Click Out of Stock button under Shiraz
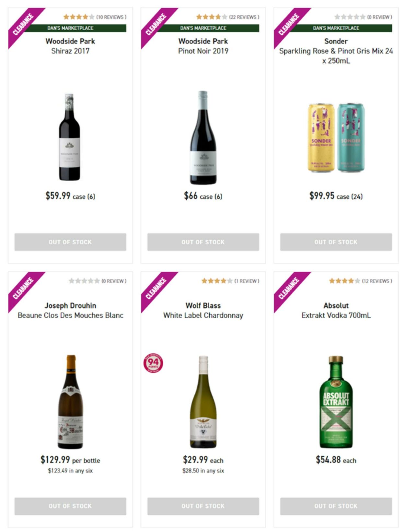The width and height of the screenshot is (405, 532). (x=70, y=242)
